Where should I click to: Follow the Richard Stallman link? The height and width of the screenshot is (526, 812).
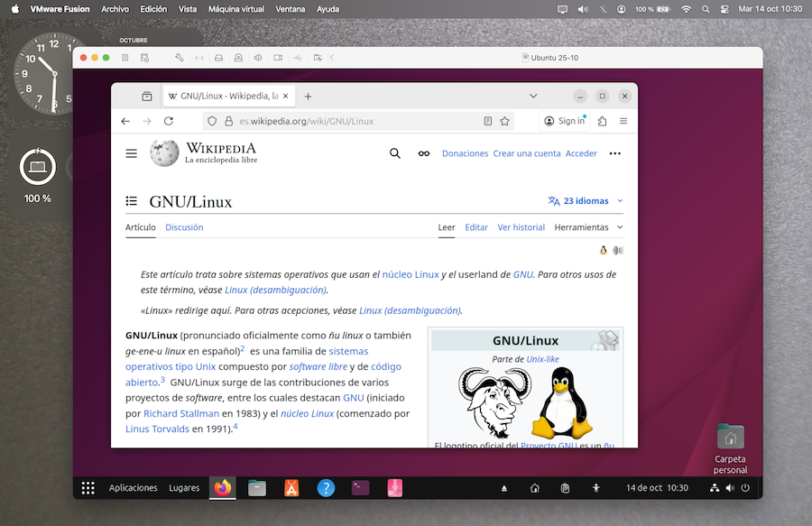pos(181,413)
